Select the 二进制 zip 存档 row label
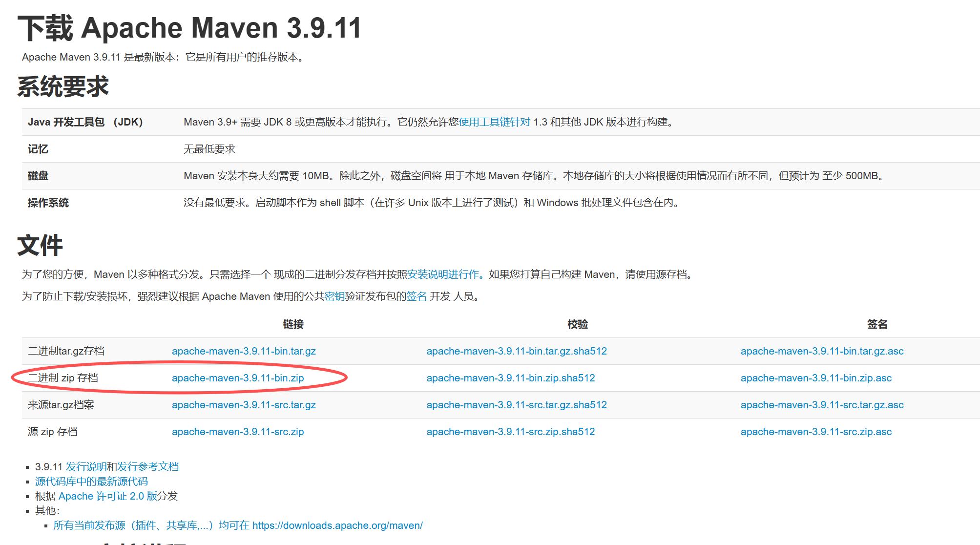The image size is (980, 545). pos(63,378)
